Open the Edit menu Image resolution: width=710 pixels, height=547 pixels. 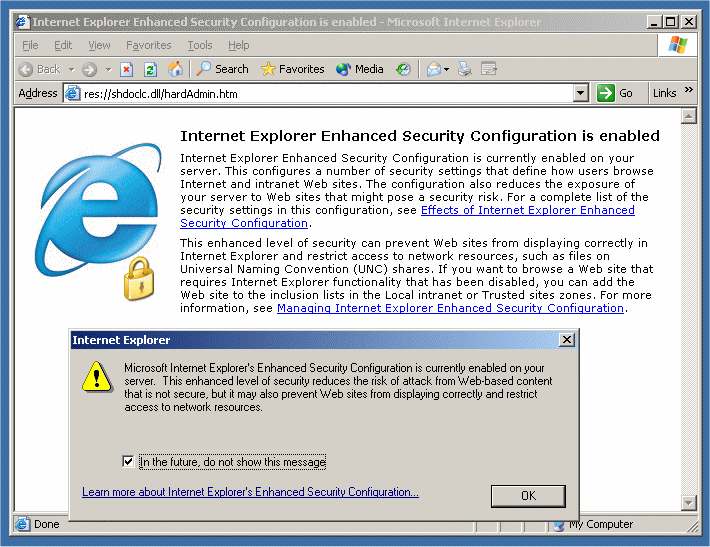click(x=63, y=45)
